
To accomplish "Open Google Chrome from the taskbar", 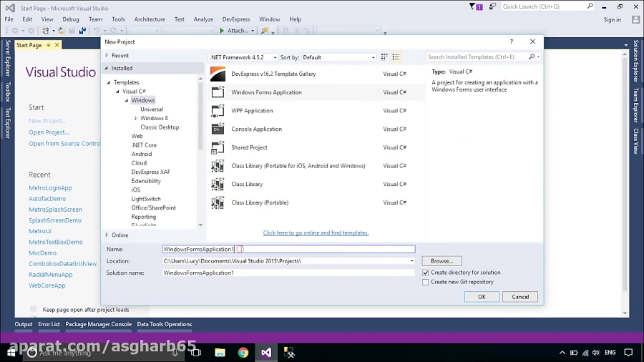I will 243,353.
